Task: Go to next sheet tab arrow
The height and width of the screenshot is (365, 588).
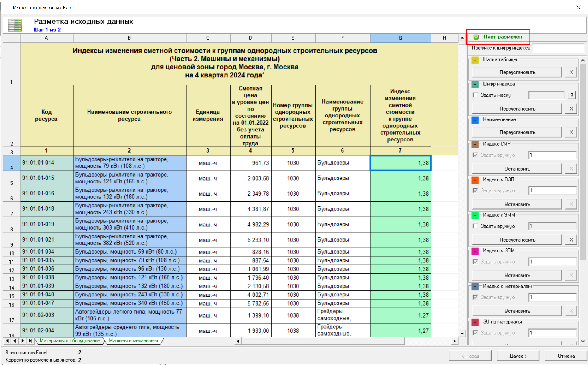Action: pos(23,341)
